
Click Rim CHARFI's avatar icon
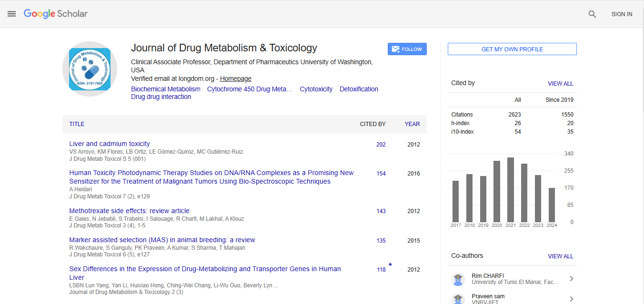point(458,279)
